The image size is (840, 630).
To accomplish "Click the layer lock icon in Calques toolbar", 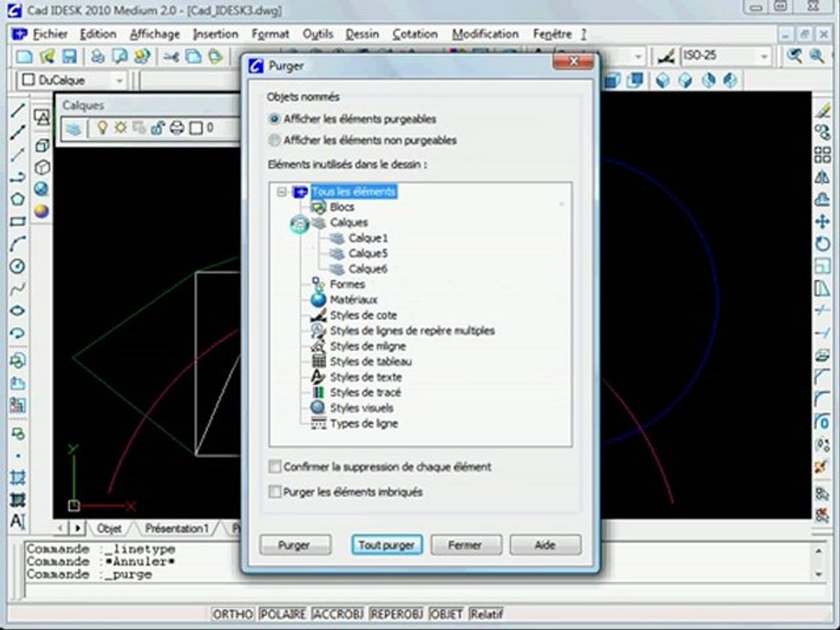I will tap(157, 128).
